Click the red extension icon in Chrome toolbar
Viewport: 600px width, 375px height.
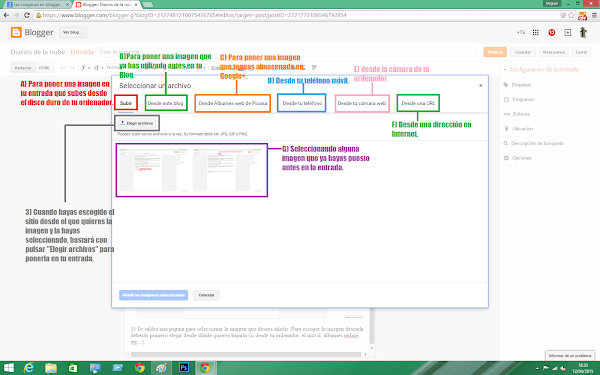[x=582, y=16]
